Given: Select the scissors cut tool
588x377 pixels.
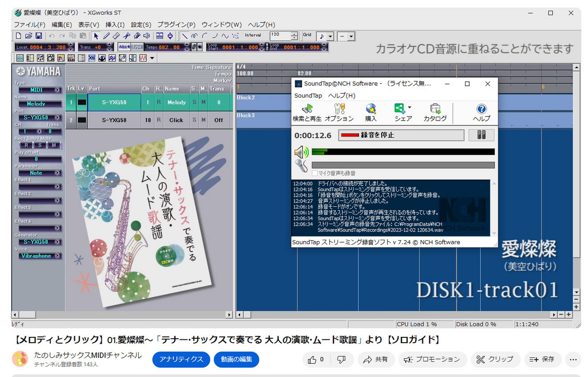Looking at the screenshot, I should (126, 35).
